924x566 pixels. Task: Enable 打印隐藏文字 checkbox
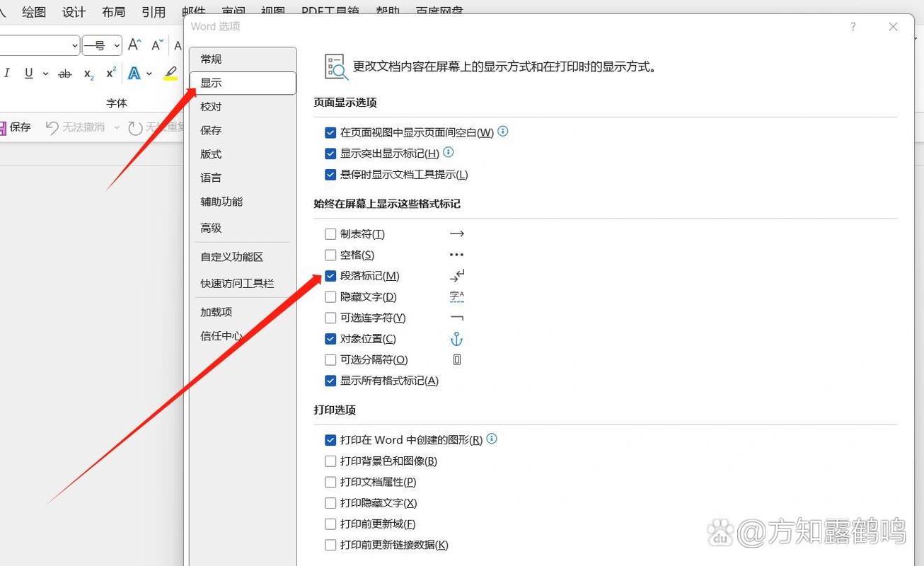tap(330, 503)
